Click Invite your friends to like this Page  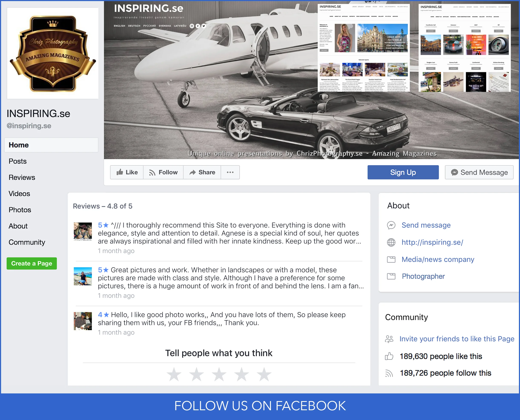point(457,339)
